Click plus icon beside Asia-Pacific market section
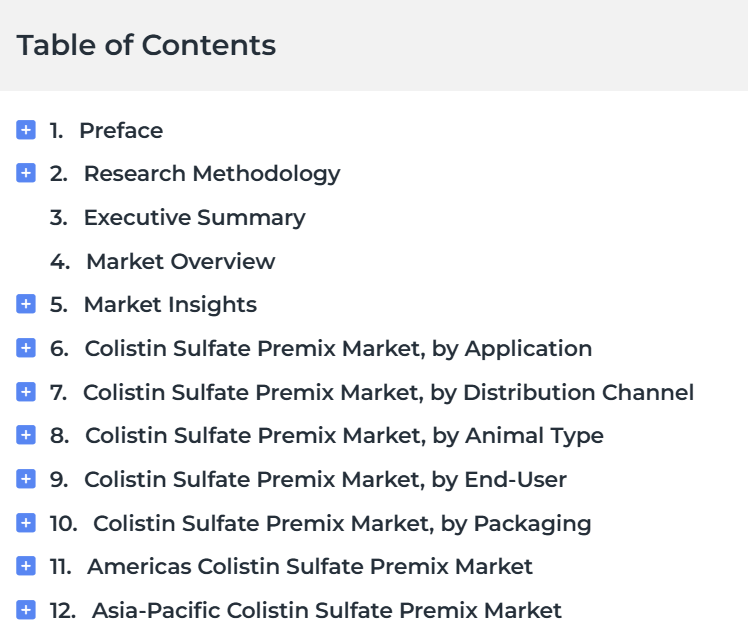748x622 pixels. pyautogui.click(x=26, y=610)
